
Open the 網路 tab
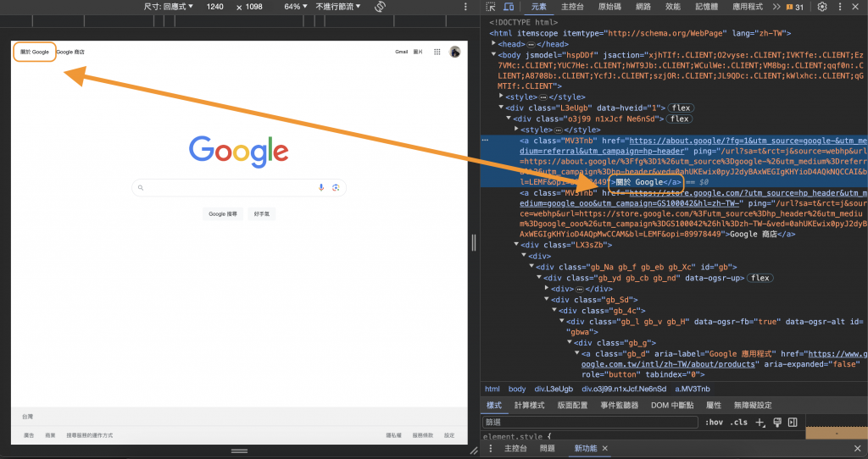click(x=643, y=7)
